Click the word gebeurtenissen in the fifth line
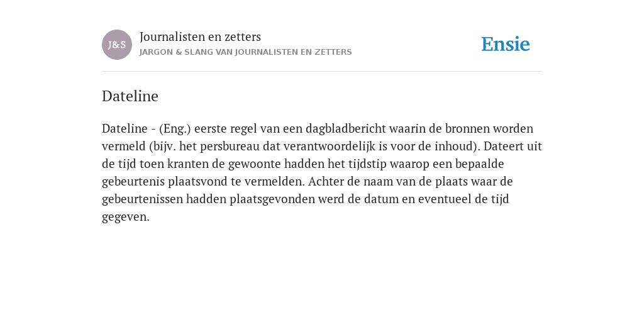 [142, 199]
